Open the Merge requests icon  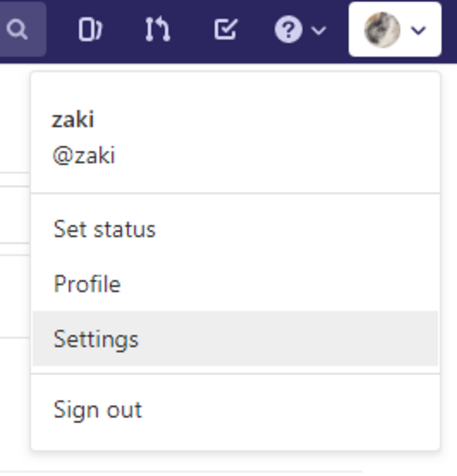(157, 30)
